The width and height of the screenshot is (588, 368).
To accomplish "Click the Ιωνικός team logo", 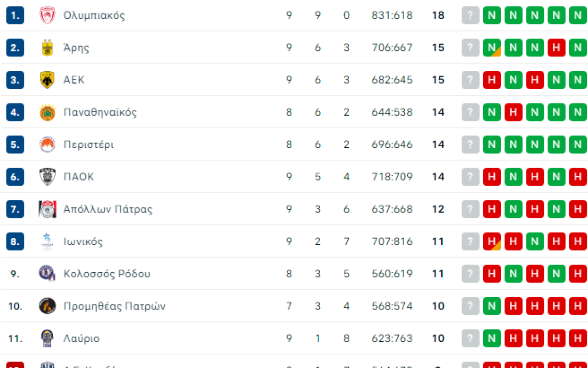I will [47, 241].
